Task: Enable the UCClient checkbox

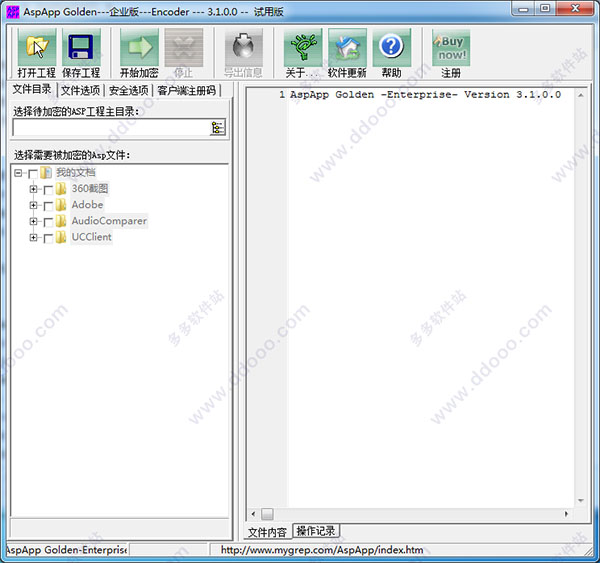Action: [x=48, y=239]
